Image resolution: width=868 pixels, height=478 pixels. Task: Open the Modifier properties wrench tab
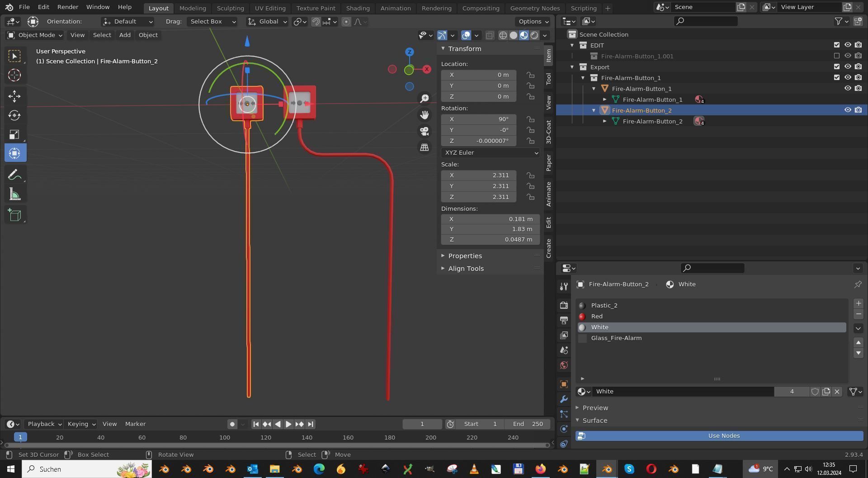click(x=564, y=399)
